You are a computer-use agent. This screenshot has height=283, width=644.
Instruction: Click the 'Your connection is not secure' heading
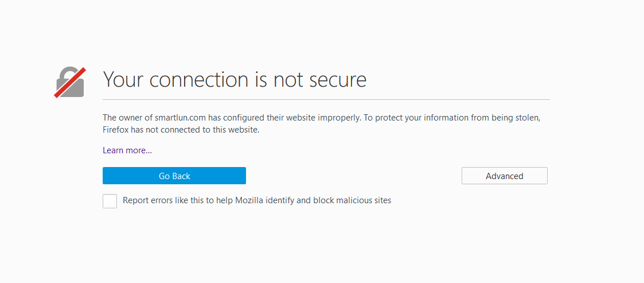point(235,79)
